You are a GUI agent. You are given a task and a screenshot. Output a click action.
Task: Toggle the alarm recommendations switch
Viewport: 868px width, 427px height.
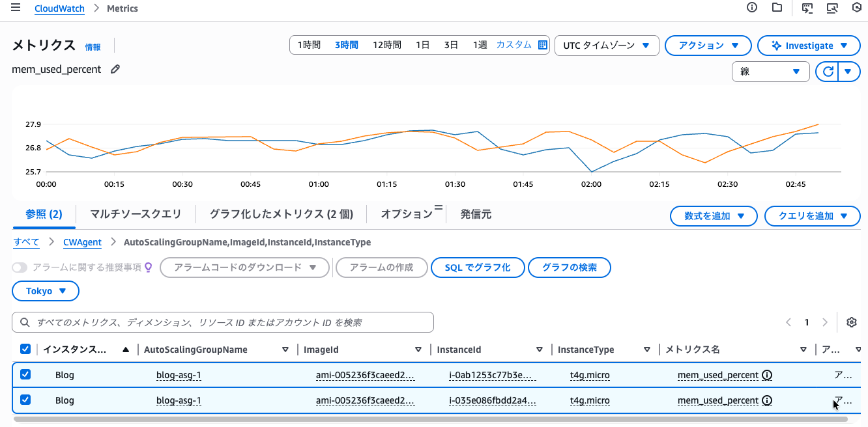[20, 268]
